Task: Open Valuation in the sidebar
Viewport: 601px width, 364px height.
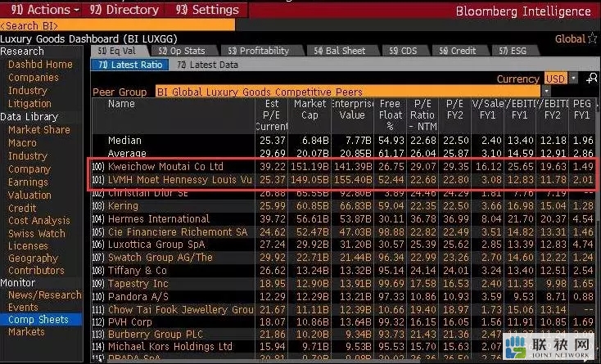Action: tap(29, 195)
